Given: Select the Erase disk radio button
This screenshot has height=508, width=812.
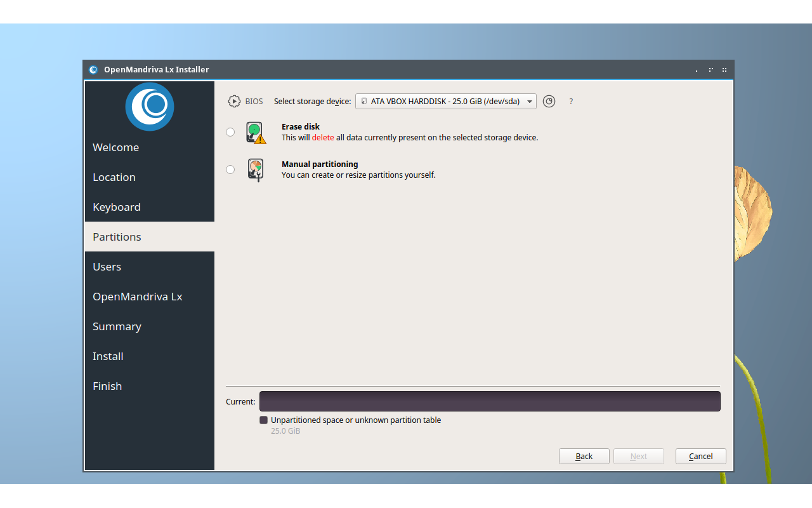Looking at the screenshot, I should click(x=230, y=132).
